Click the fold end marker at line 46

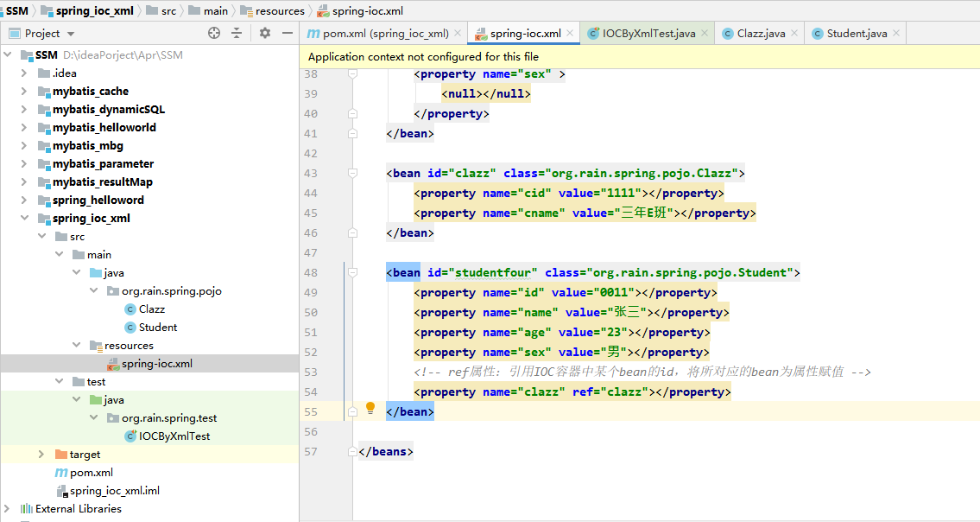(352, 232)
